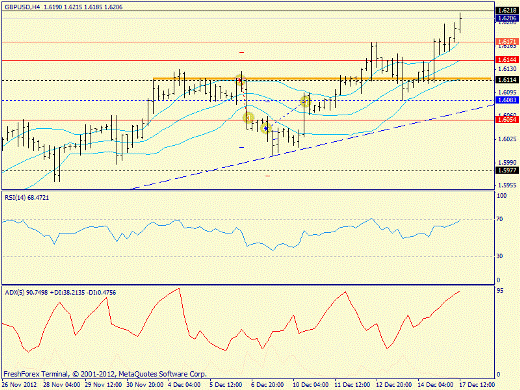Screen dimensions: 520x390
Task: Click the 1.6025 axis value
Action: coord(507,139)
